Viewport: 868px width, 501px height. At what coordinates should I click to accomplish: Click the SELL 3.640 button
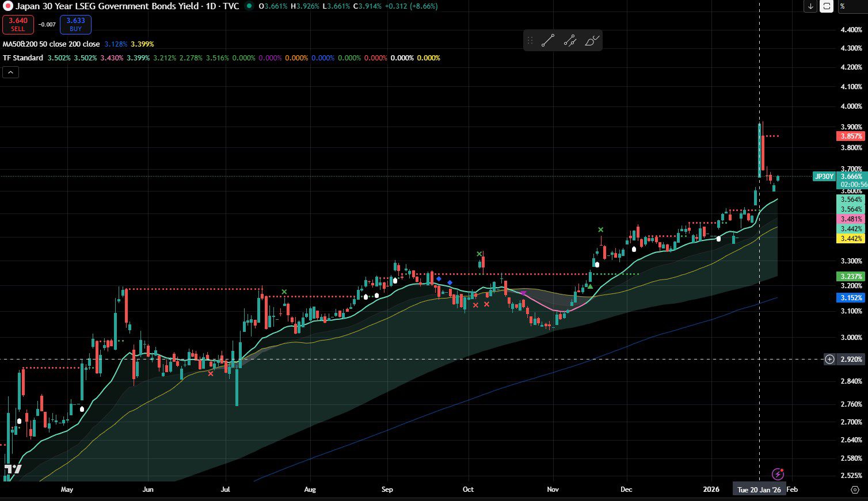pyautogui.click(x=18, y=24)
